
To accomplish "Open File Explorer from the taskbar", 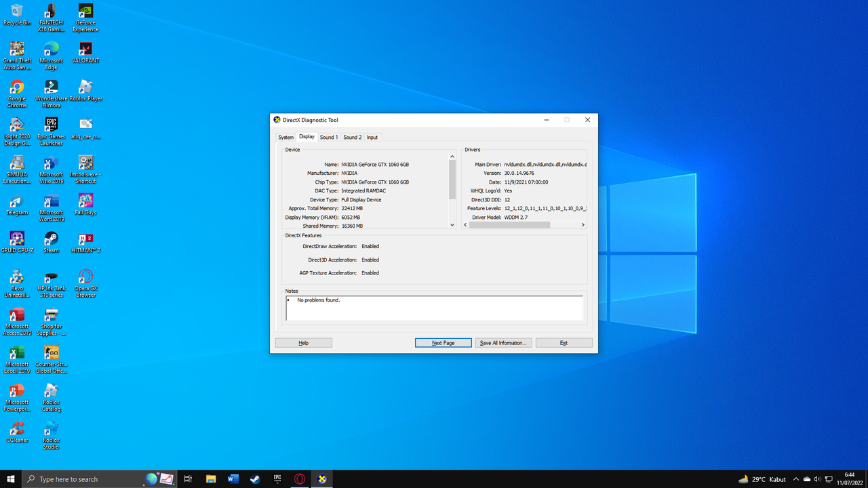I will click(x=210, y=479).
